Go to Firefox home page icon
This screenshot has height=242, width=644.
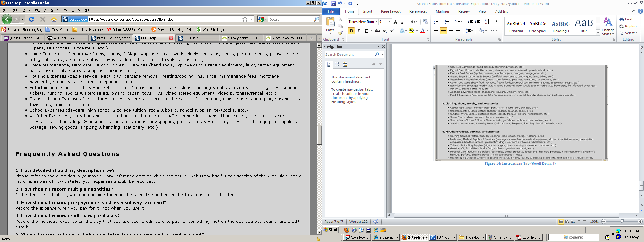[54, 20]
